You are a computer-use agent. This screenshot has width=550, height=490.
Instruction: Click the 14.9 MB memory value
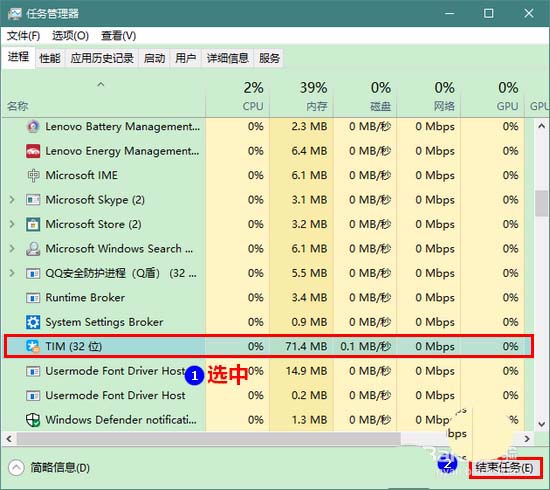tap(306, 371)
